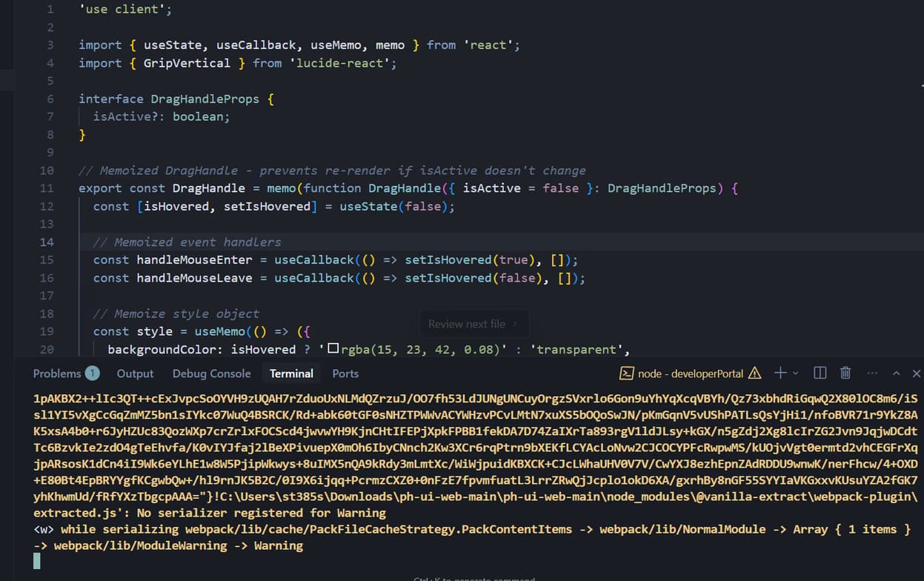Collapse the terminal panel with down chevron
The height and width of the screenshot is (581, 924).
[895, 373]
